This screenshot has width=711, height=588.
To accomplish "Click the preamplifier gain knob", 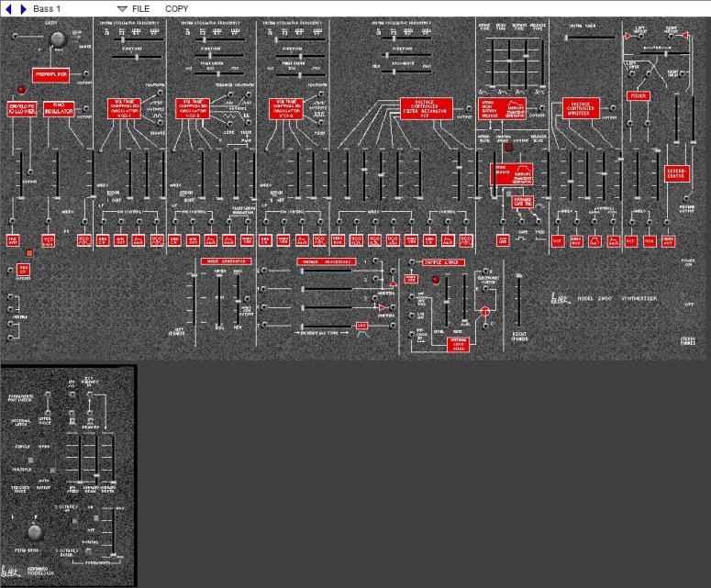I will click(x=59, y=39).
